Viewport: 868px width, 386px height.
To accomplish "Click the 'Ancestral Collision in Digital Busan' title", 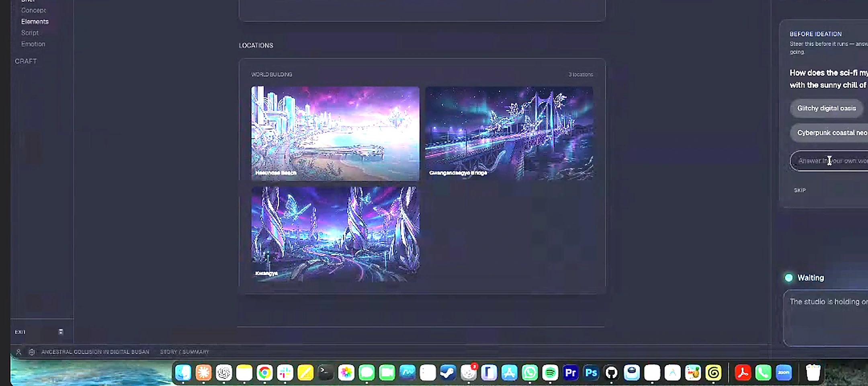I will [x=95, y=352].
